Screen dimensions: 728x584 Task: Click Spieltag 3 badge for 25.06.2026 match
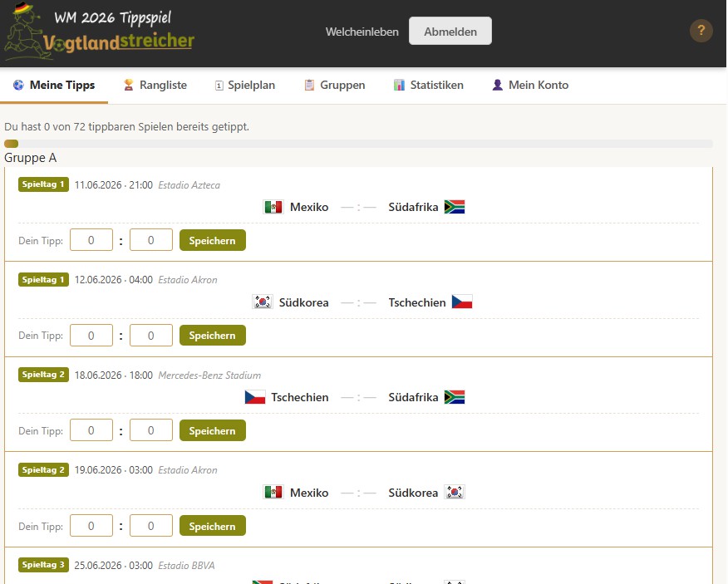[44, 565]
